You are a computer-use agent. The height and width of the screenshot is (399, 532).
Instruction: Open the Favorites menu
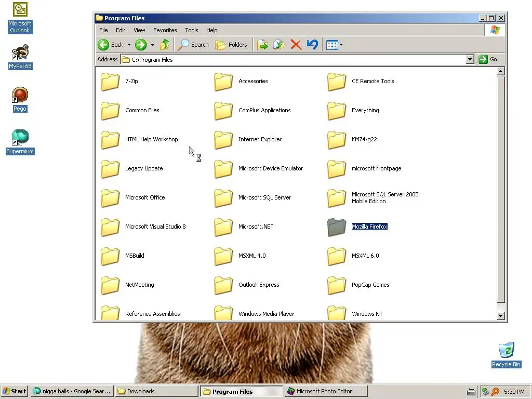click(x=165, y=30)
